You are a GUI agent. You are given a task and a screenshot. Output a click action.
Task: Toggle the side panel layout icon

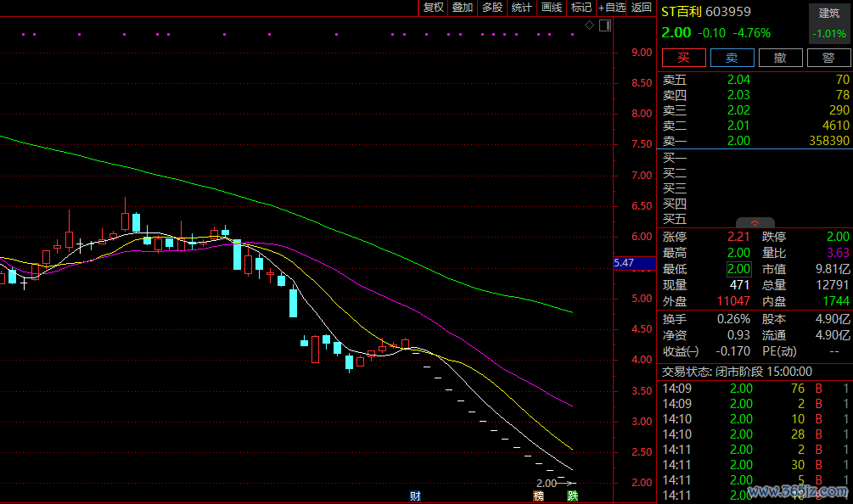point(605,25)
